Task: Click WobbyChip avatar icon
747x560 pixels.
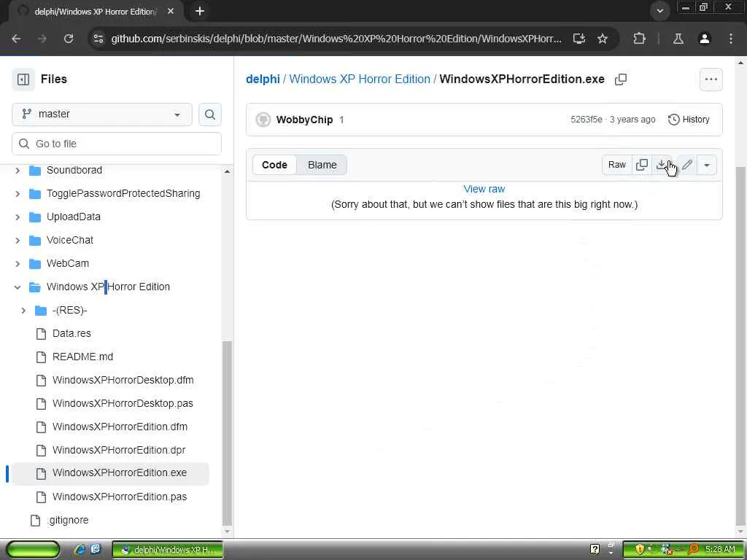Action: click(263, 120)
